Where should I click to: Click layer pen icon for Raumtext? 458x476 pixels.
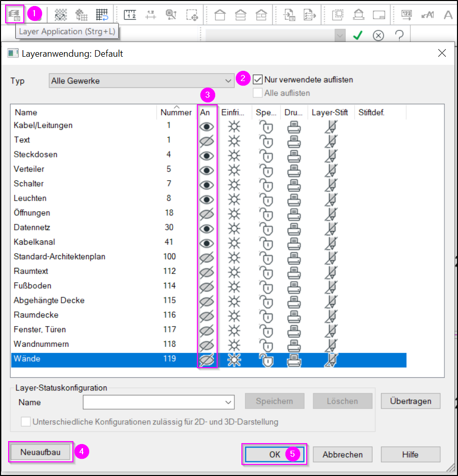tap(331, 272)
